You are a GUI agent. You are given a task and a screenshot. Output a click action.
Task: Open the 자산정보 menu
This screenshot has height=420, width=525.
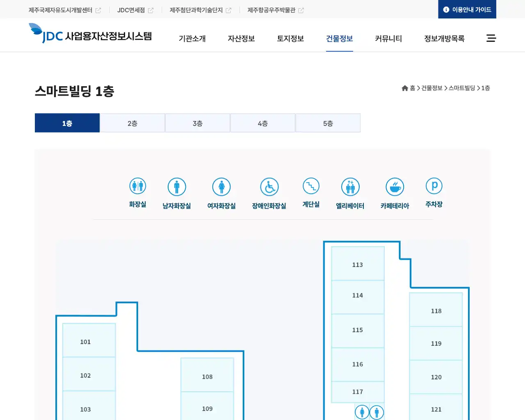(242, 39)
